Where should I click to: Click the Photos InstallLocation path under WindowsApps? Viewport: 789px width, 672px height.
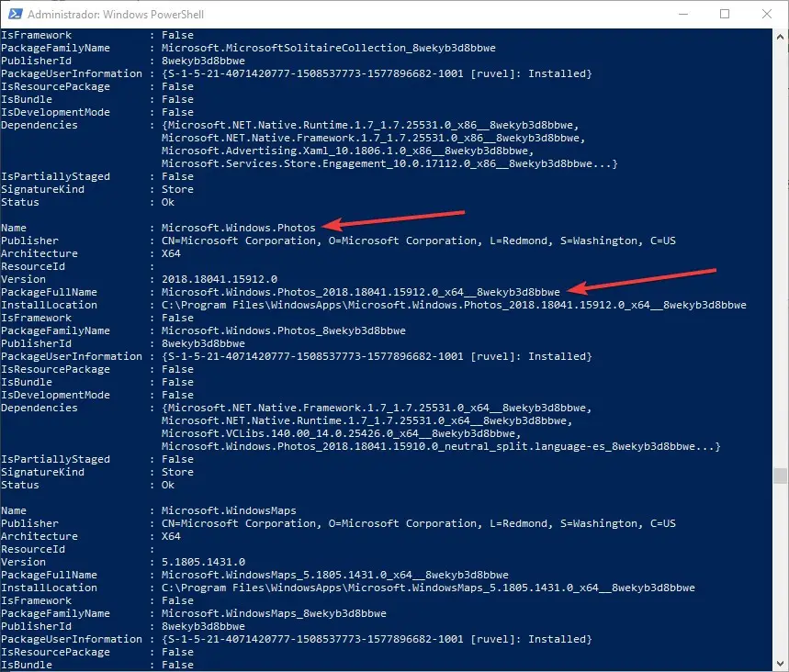pyautogui.click(x=454, y=305)
